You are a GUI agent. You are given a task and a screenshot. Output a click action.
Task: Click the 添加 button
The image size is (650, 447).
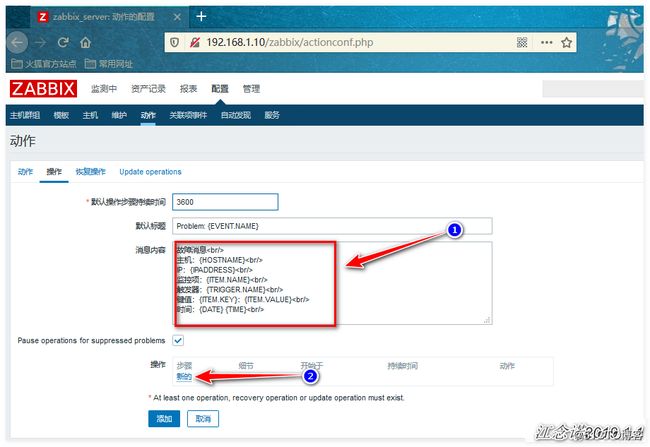click(164, 419)
